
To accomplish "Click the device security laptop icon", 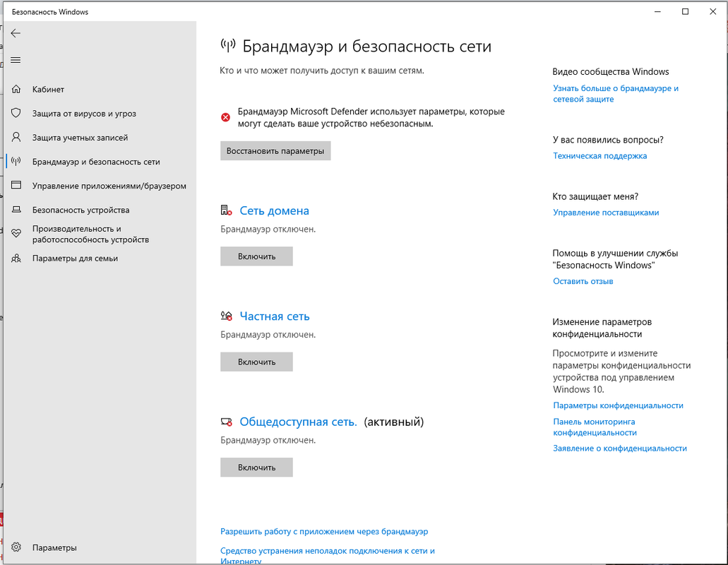I will [x=16, y=210].
